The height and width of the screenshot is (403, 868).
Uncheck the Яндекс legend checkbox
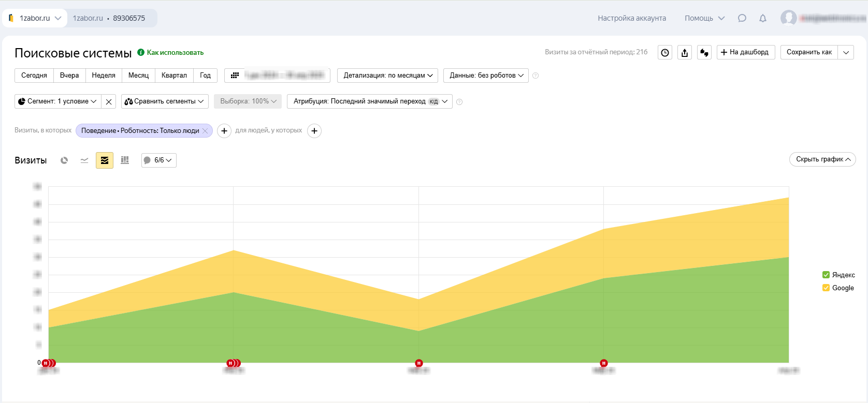tap(826, 275)
